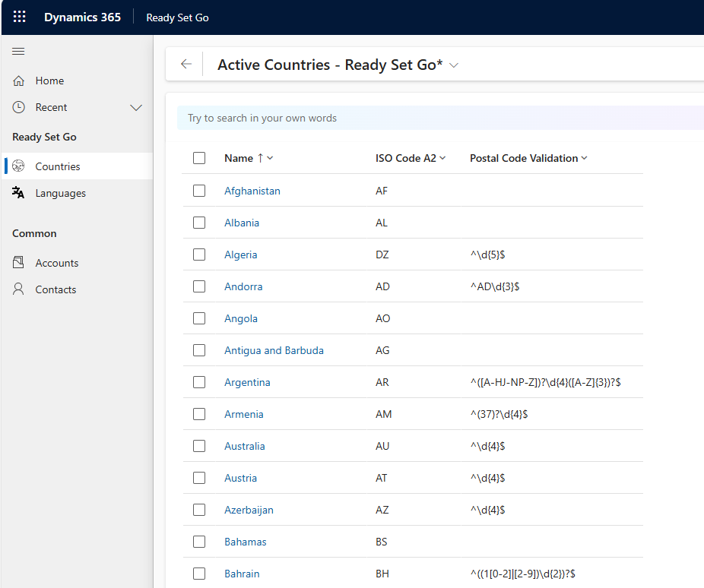
Task: Check the Albania row checkbox
Action: click(199, 223)
